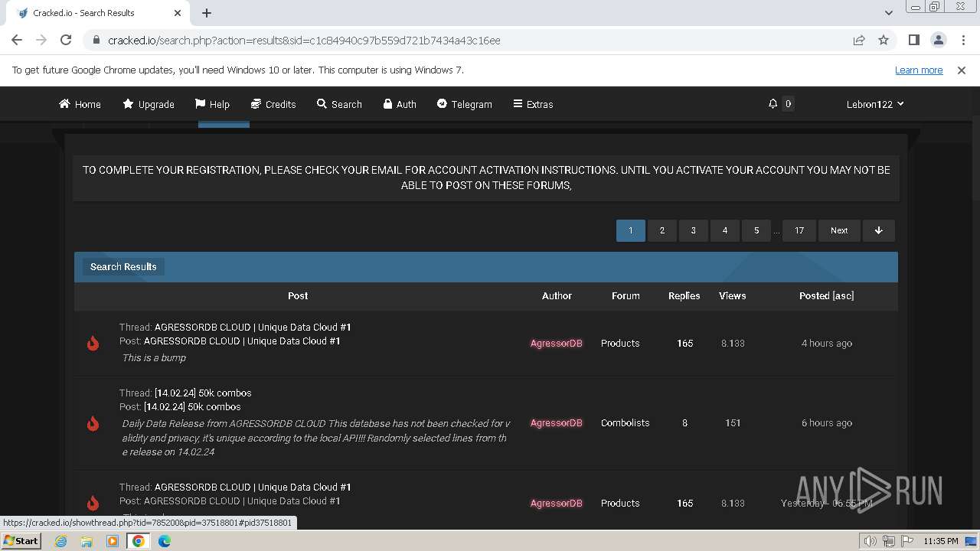Open the [14.02.24] 50k combos post link
This screenshot has height=551, width=980.
[192, 406]
